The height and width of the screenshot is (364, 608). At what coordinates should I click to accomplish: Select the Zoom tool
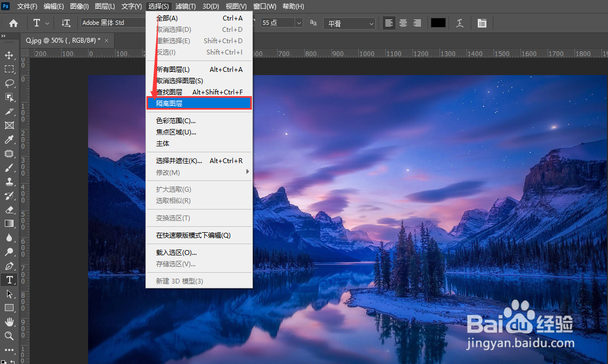coord(8,336)
